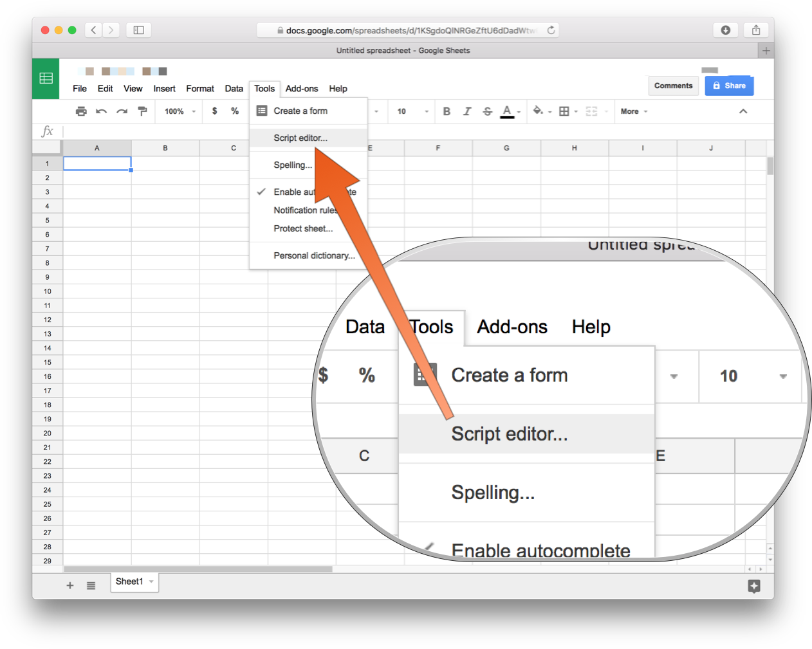
Task: Format as currency with dollar icon
Action: (x=214, y=111)
